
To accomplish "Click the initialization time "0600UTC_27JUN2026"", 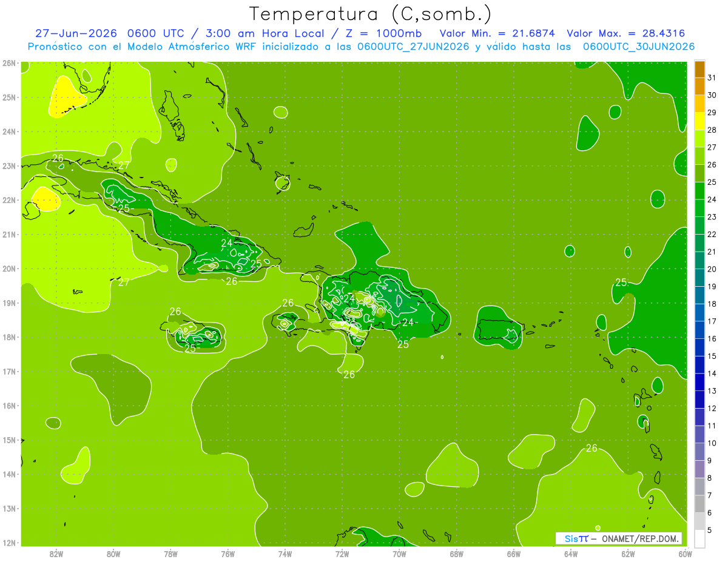I will 413,47.
